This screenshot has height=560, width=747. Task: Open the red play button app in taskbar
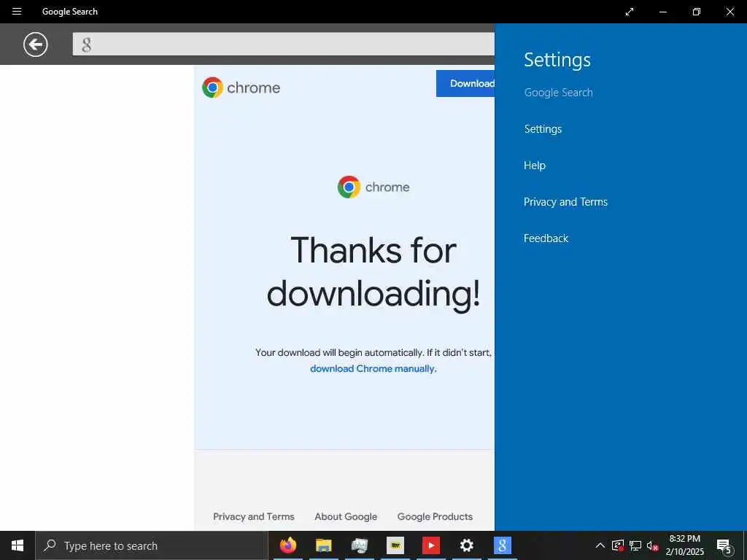coord(430,545)
